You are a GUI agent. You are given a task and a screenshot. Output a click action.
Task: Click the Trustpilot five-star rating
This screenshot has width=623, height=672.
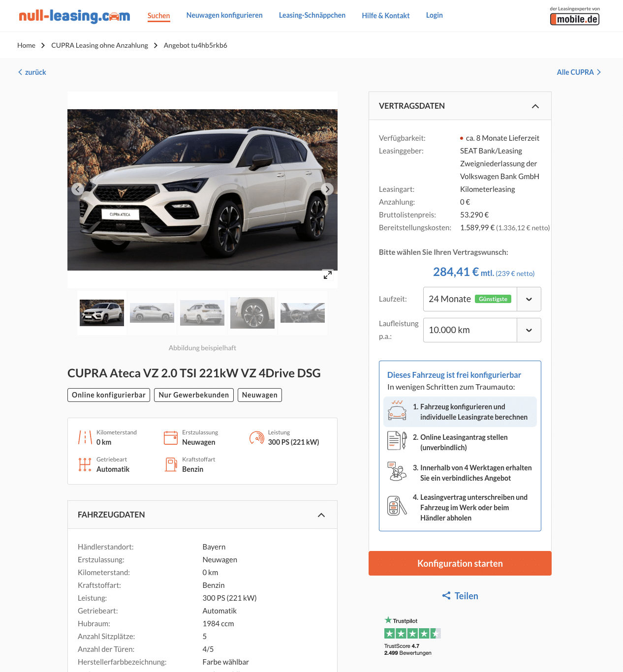[x=412, y=634]
